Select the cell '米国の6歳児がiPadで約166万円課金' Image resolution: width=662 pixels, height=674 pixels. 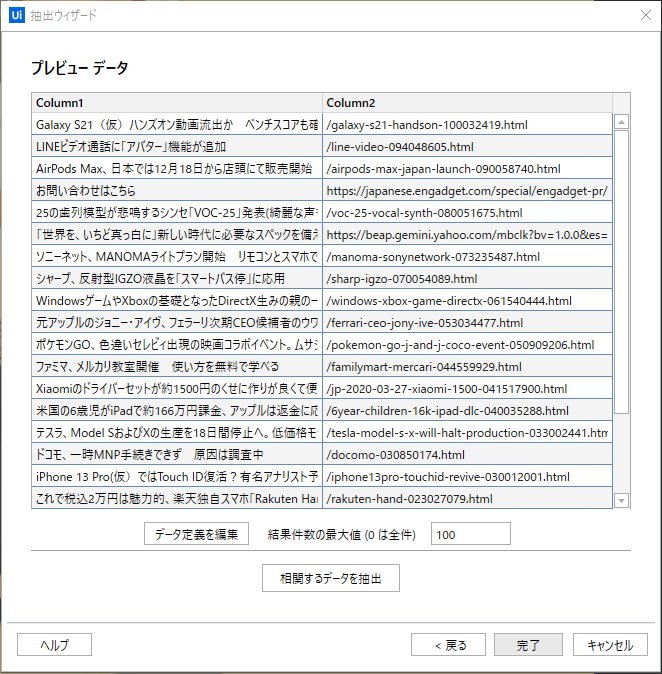click(x=177, y=411)
